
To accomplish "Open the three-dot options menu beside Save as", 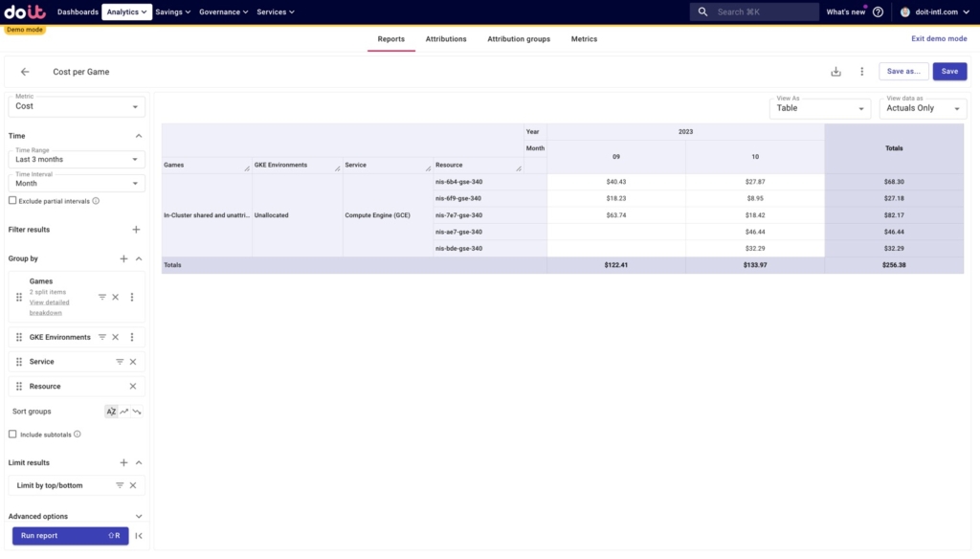I will point(862,72).
